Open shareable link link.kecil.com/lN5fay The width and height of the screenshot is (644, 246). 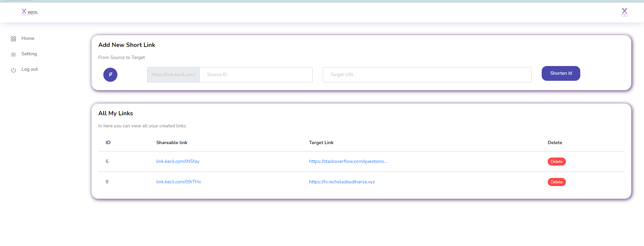[x=178, y=162]
